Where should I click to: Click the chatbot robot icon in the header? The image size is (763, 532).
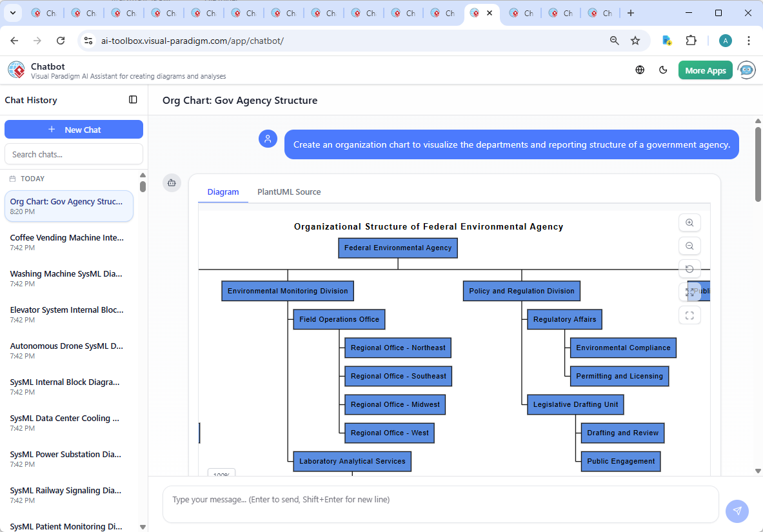(746, 70)
